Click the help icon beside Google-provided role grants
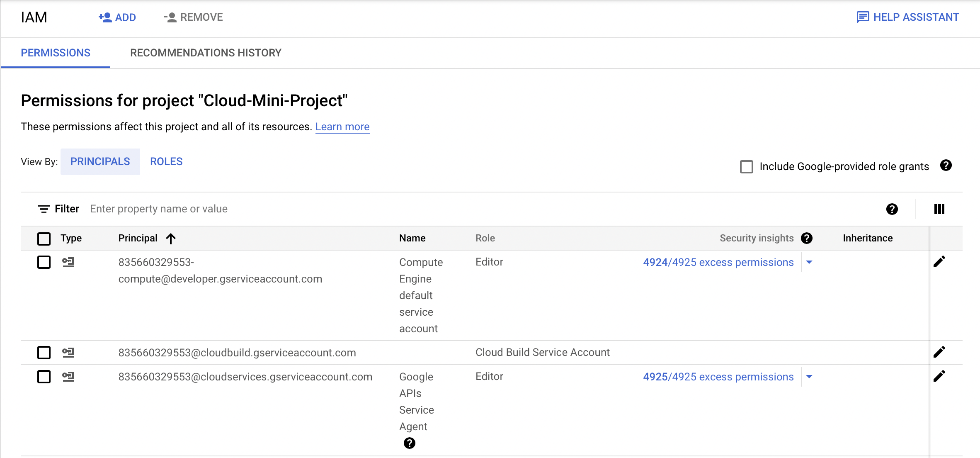The height and width of the screenshot is (458, 980). [x=946, y=166]
